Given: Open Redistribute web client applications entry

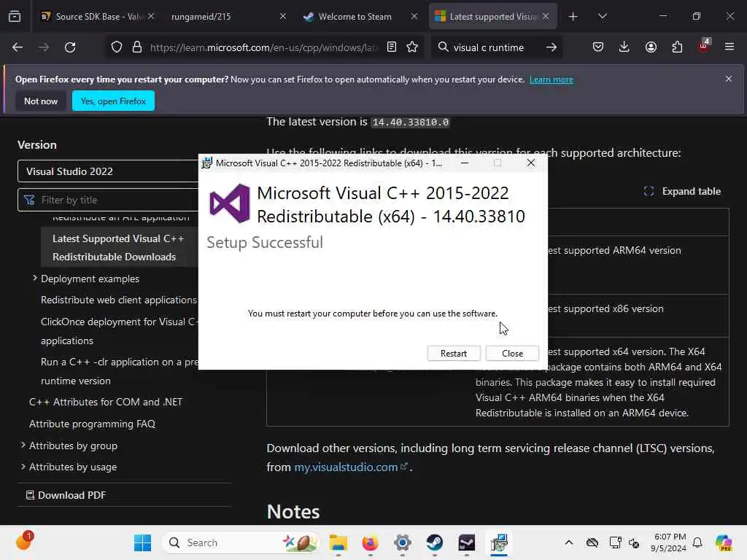Looking at the screenshot, I should [119, 300].
